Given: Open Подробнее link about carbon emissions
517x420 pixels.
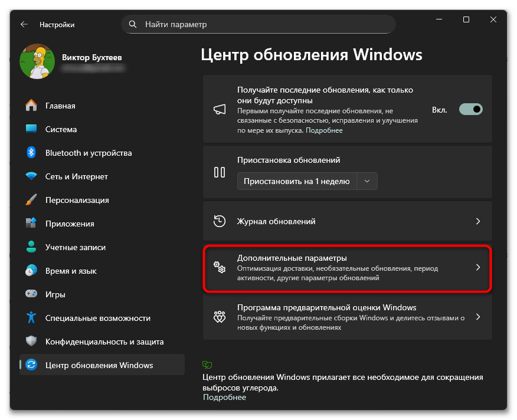Looking at the screenshot, I should [224, 397].
